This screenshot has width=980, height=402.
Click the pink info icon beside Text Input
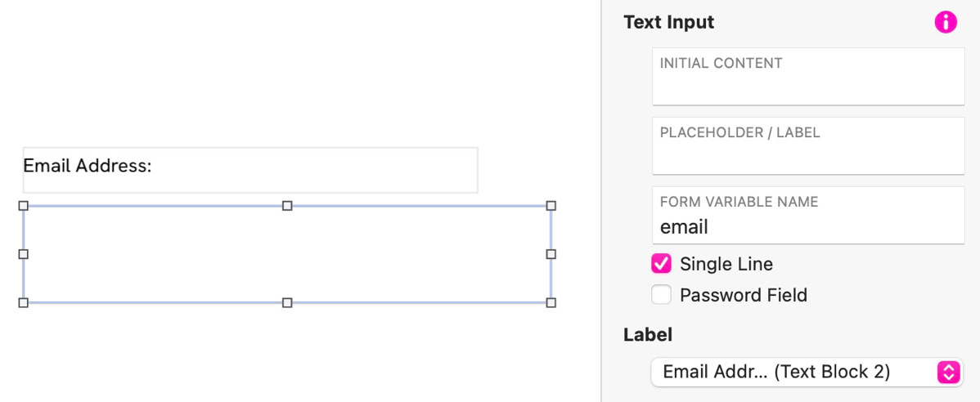coord(946,22)
